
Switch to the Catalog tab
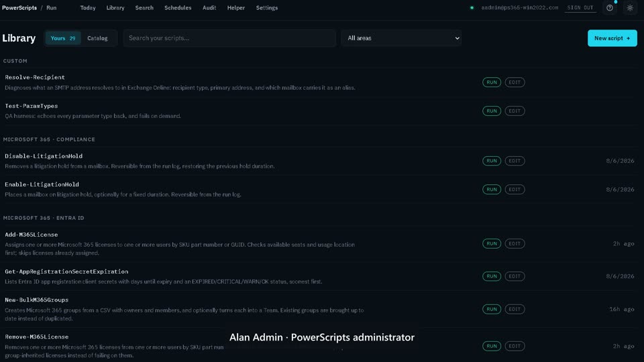point(97,38)
